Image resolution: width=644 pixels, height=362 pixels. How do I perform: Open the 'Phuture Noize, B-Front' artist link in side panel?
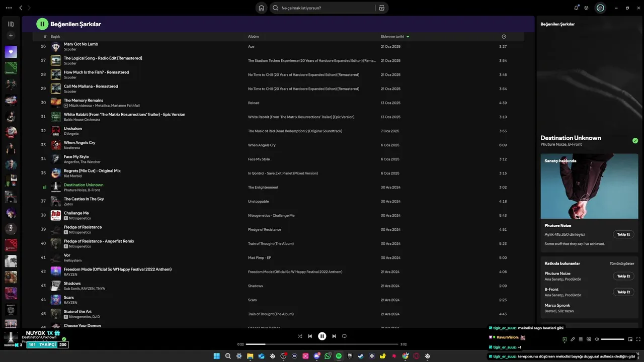(561, 145)
